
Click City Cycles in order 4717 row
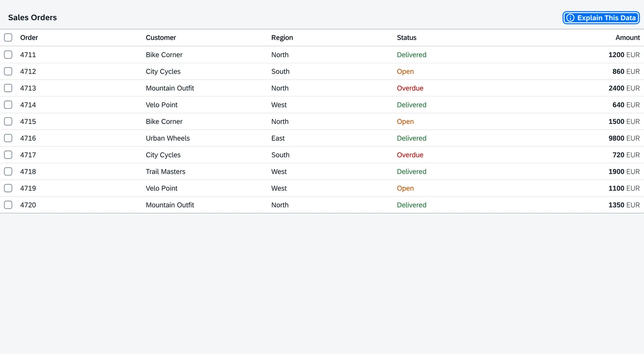pyautogui.click(x=163, y=155)
